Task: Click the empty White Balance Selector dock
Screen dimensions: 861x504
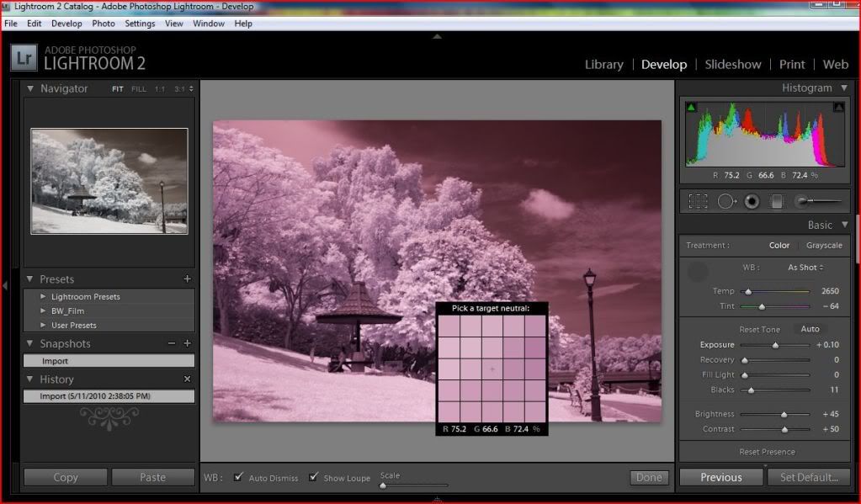Action: click(699, 271)
